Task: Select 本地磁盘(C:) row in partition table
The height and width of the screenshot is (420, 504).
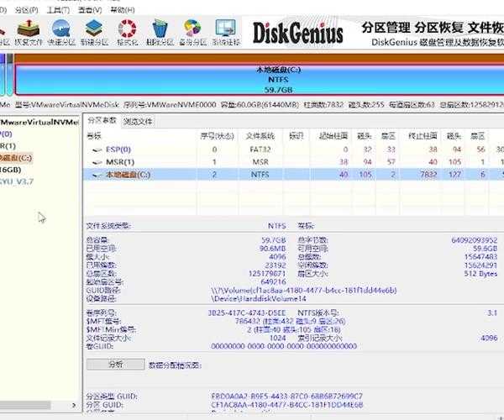Action: pos(126,174)
